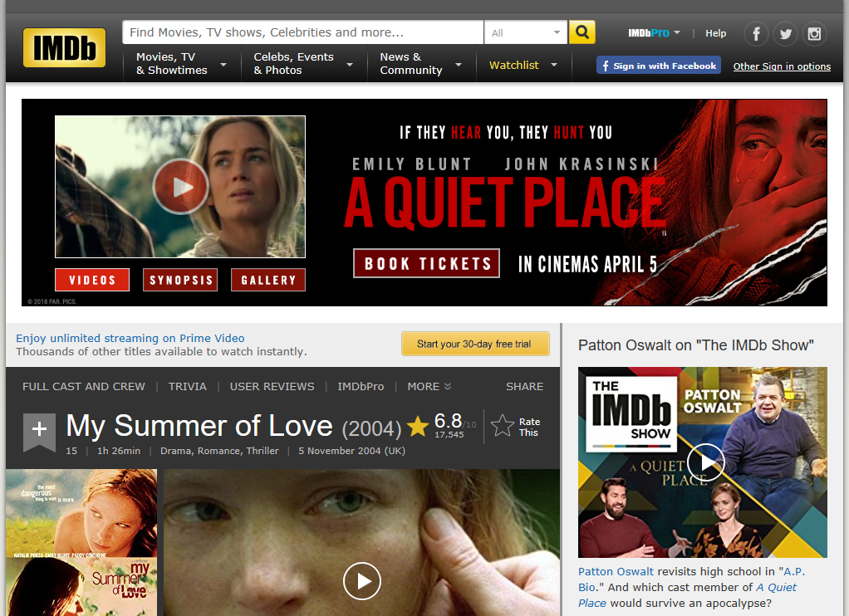Open USER REVIEWS
The height and width of the screenshot is (616, 849).
pos(272,387)
